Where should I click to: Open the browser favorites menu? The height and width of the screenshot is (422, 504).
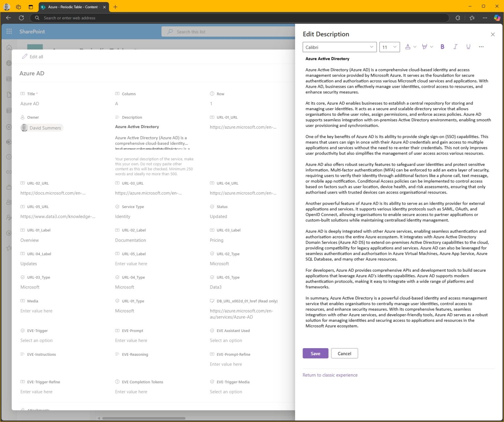coord(472,18)
